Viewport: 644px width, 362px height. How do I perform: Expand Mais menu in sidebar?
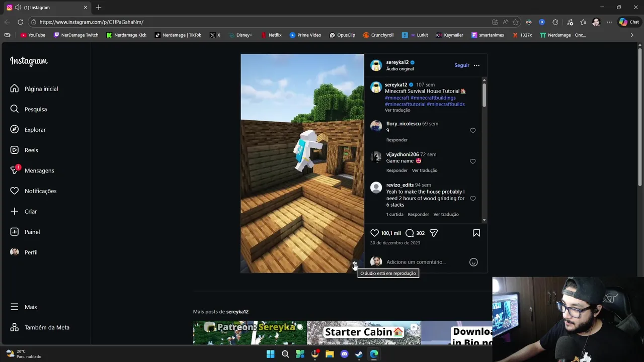(x=24, y=307)
